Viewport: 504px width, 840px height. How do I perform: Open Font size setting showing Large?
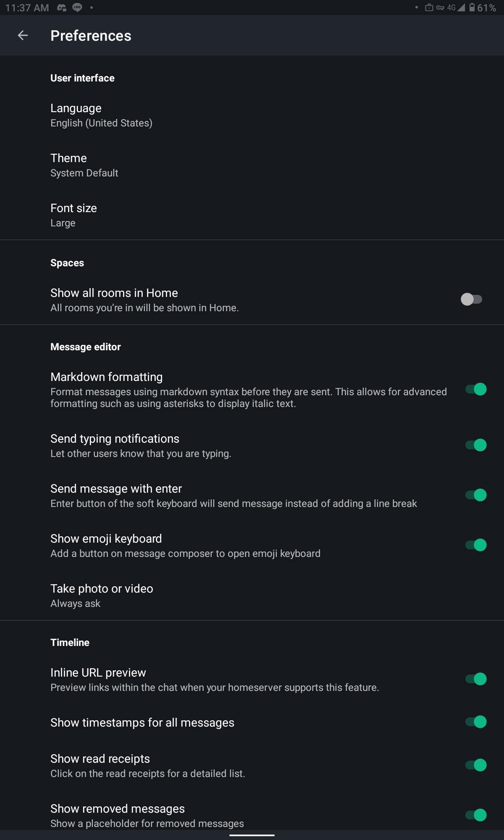point(252,215)
